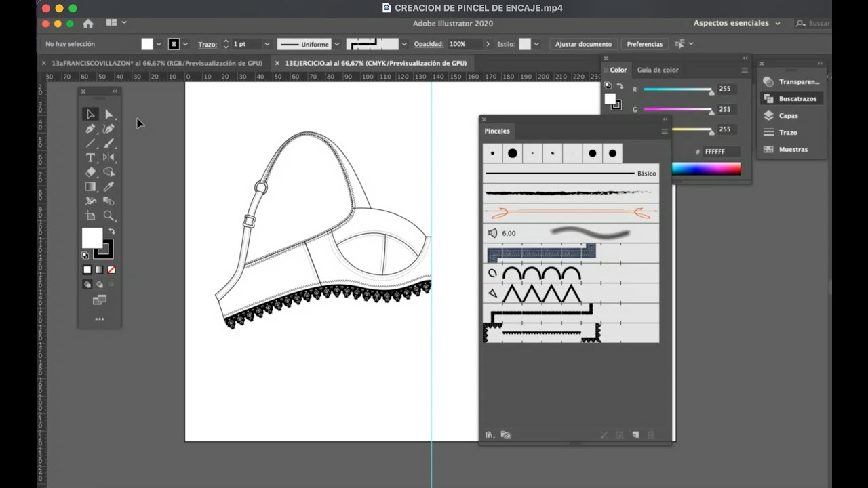Open stroke weight 1 pt dropdown
868x488 pixels.
tap(267, 44)
